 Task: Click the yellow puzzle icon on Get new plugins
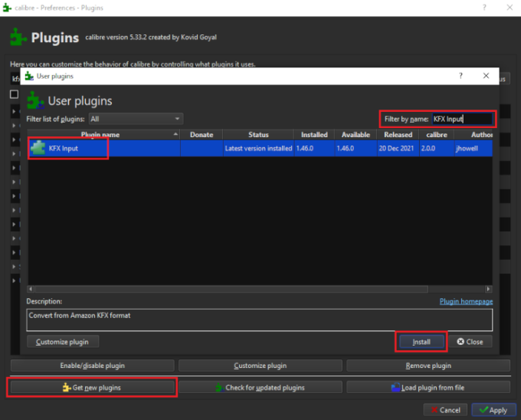click(67, 388)
